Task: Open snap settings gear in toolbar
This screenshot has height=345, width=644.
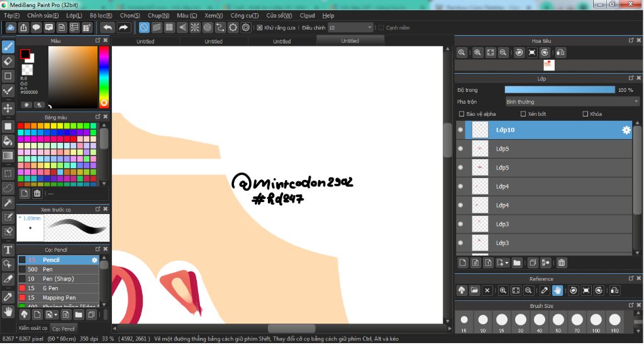Action: click(246, 28)
